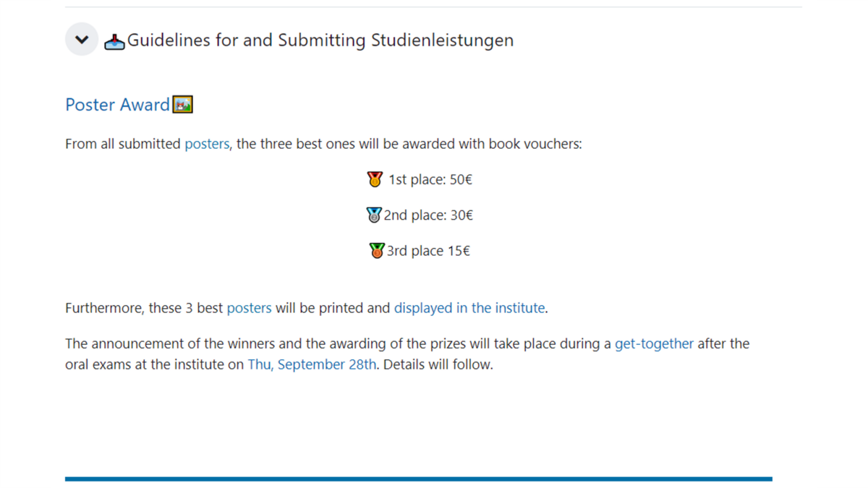Viewport: 868px width, 488px height.
Task: Click the "From all submitted" text
Action: 123,144
